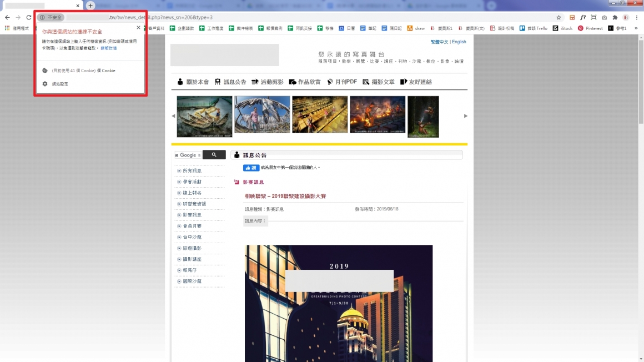Click the camera extension icon
Image resolution: width=644 pixels, height=362 pixels.
pyautogui.click(x=604, y=17)
